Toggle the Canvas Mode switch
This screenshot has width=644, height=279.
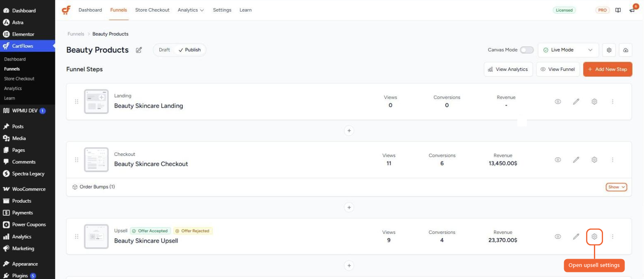527,50
